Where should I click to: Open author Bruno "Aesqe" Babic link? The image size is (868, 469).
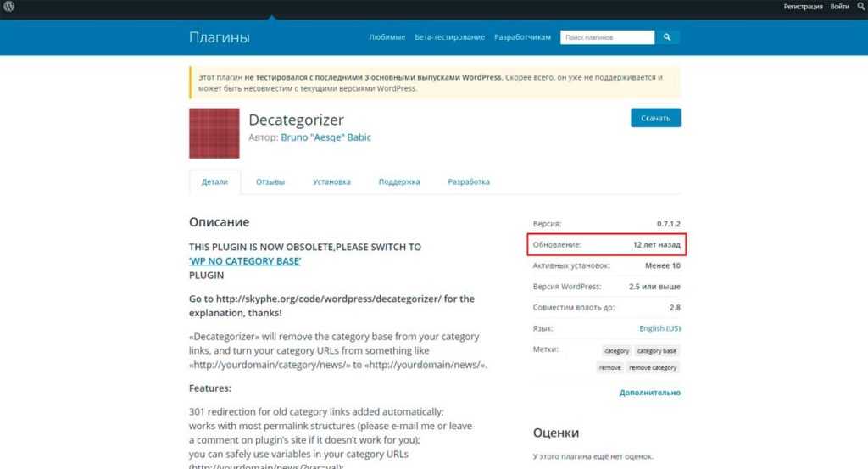pyautogui.click(x=325, y=137)
